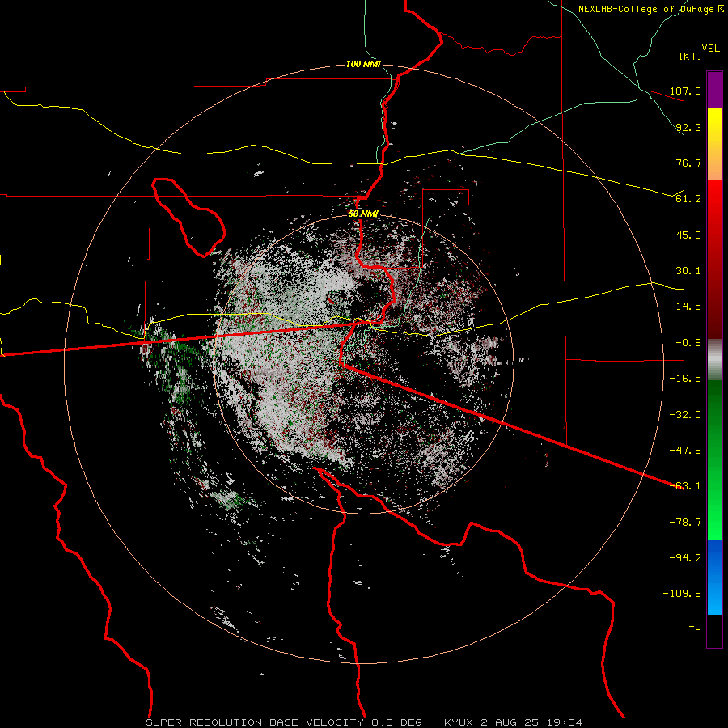Click the yellow segment of color bar
The image size is (728, 728).
[714, 126]
